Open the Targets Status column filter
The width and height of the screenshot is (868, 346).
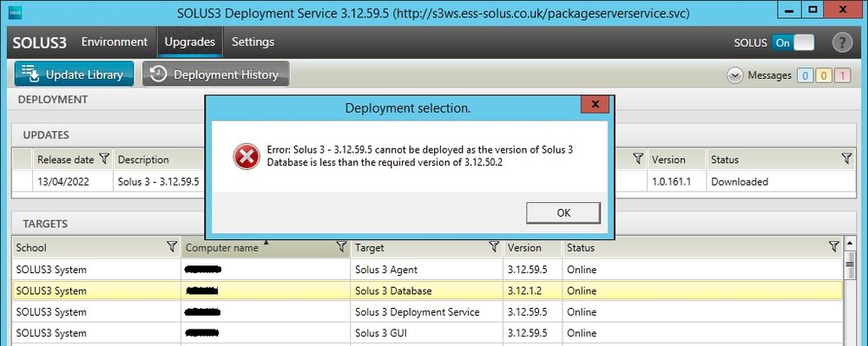tap(834, 247)
